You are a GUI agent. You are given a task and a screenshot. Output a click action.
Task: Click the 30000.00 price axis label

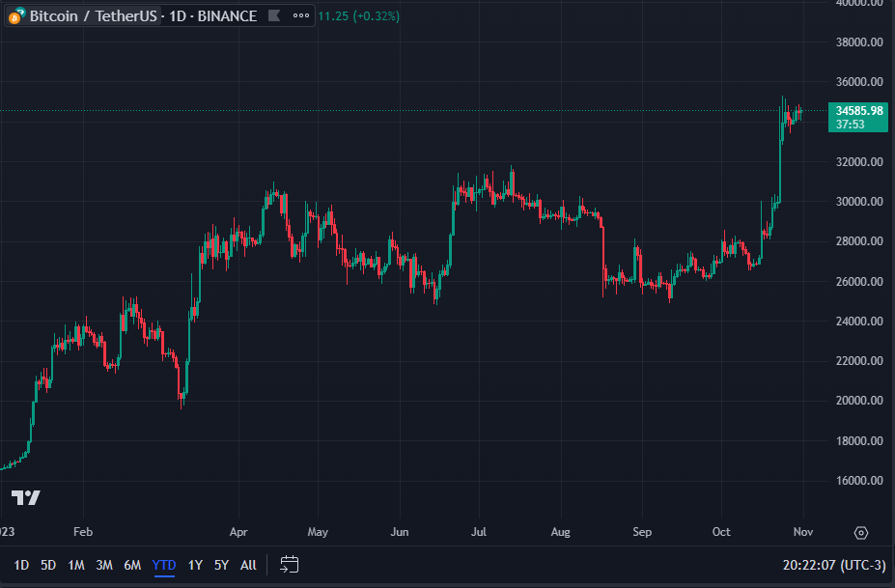tap(859, 202)
